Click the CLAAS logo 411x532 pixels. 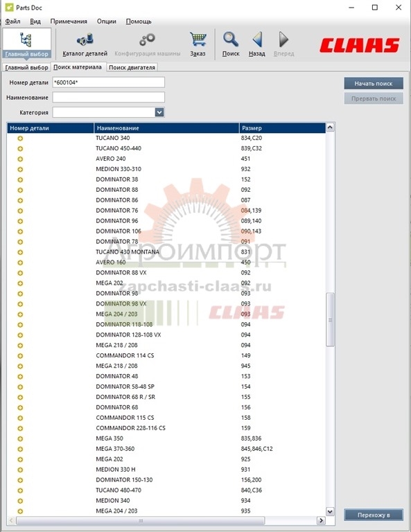[x=360, y=45]
